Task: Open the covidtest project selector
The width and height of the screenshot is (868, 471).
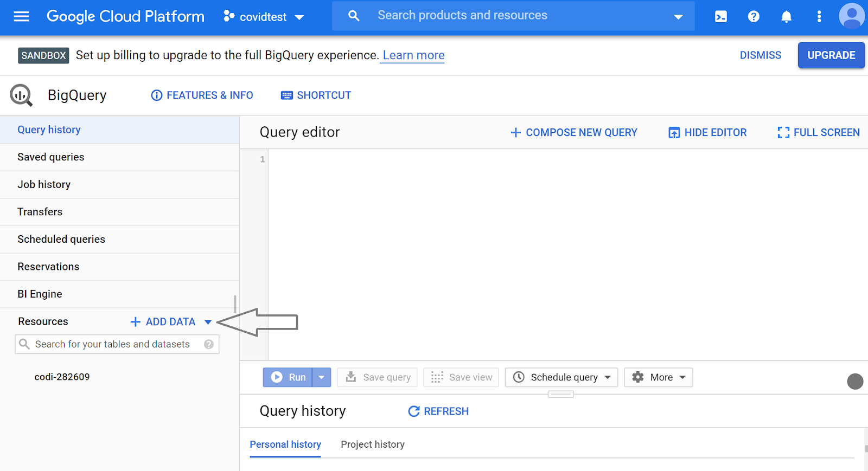Action: pos(264,17)
